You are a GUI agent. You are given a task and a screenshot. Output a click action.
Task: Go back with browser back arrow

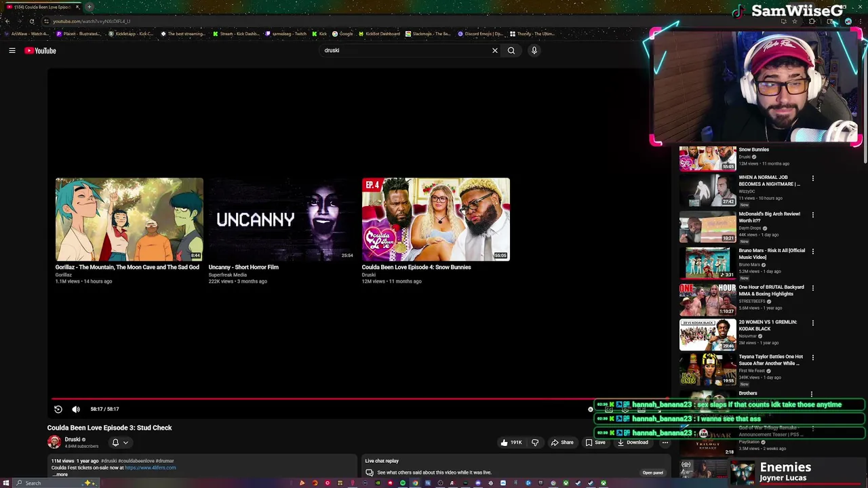[x=7, y=21]
